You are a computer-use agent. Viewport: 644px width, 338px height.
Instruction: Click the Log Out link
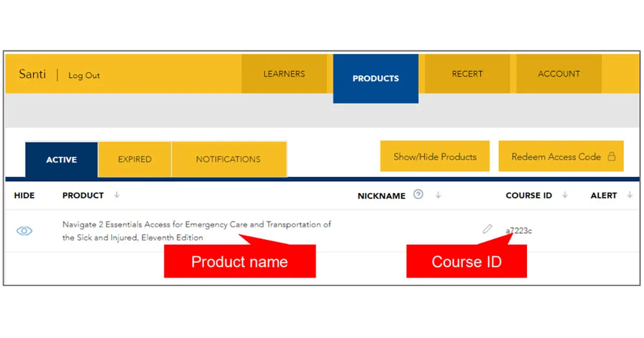[84, 76]
